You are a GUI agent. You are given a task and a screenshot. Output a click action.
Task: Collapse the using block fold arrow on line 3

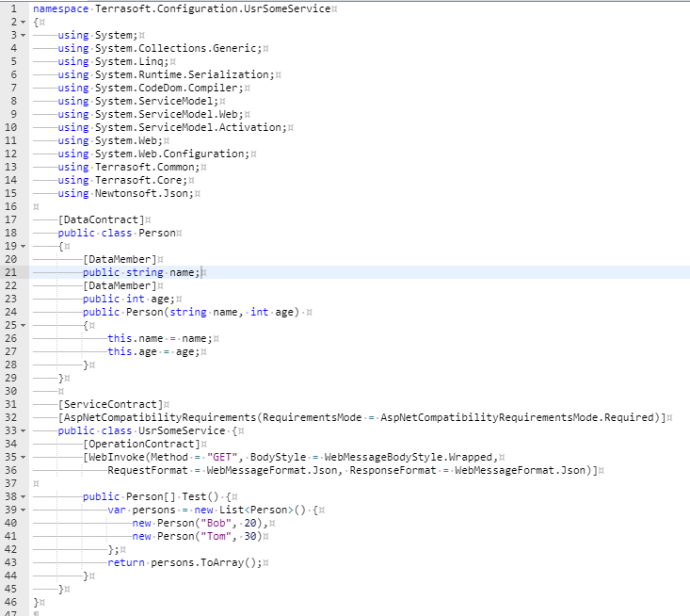point(23,35)
